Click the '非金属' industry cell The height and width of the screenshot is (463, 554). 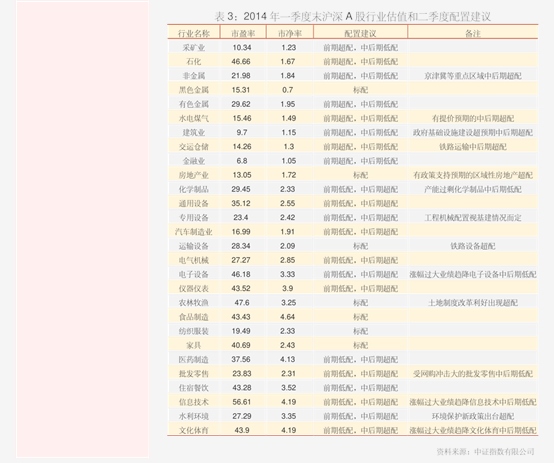[194, 76]
